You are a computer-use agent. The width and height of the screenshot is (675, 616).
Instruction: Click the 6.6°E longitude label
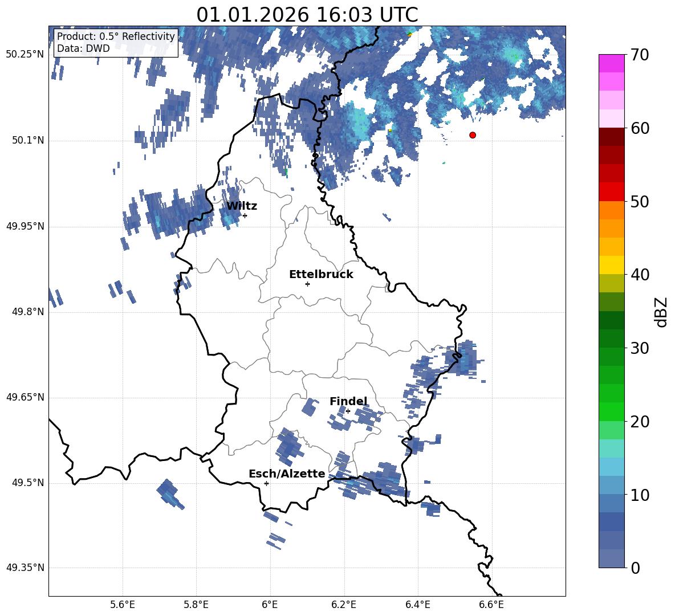coord(491,605)
